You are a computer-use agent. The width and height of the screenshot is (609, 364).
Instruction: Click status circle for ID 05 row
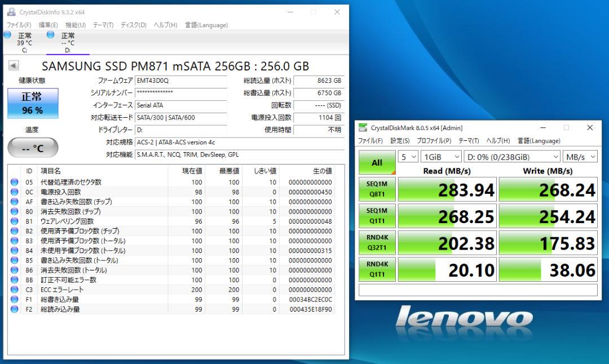click(x=15, y=182)
